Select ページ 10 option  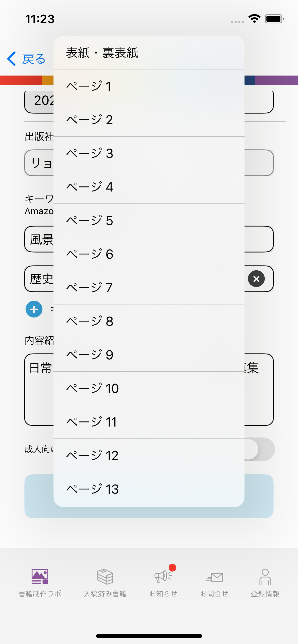149,388
